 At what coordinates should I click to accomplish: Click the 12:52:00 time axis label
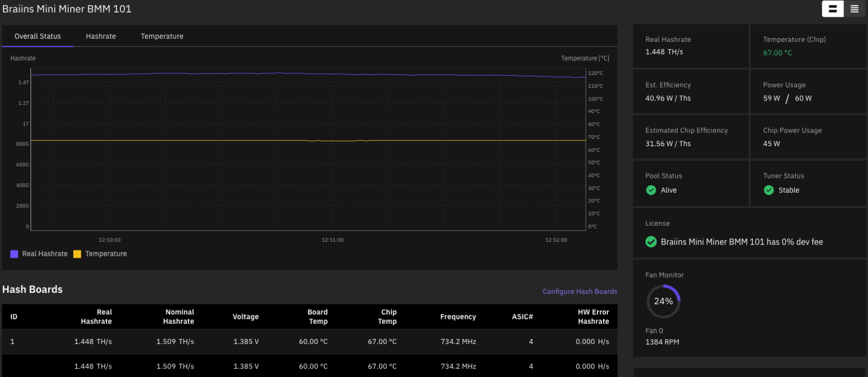[x=556, y=240]
